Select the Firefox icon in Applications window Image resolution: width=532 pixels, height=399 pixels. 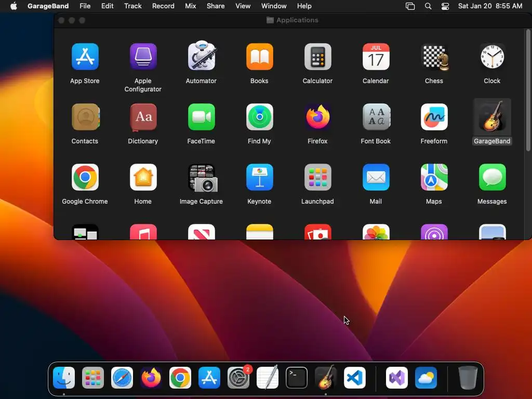click(x=317, y=117)
